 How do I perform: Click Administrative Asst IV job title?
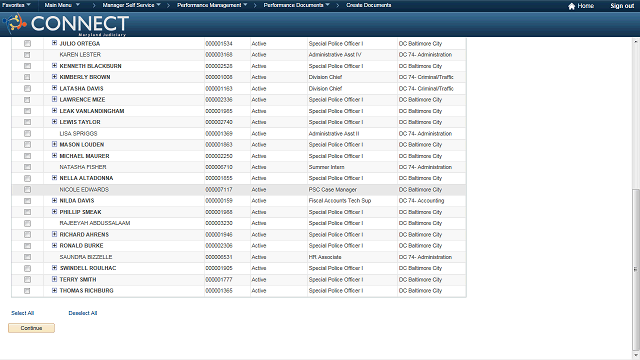(x=335, y=55)
